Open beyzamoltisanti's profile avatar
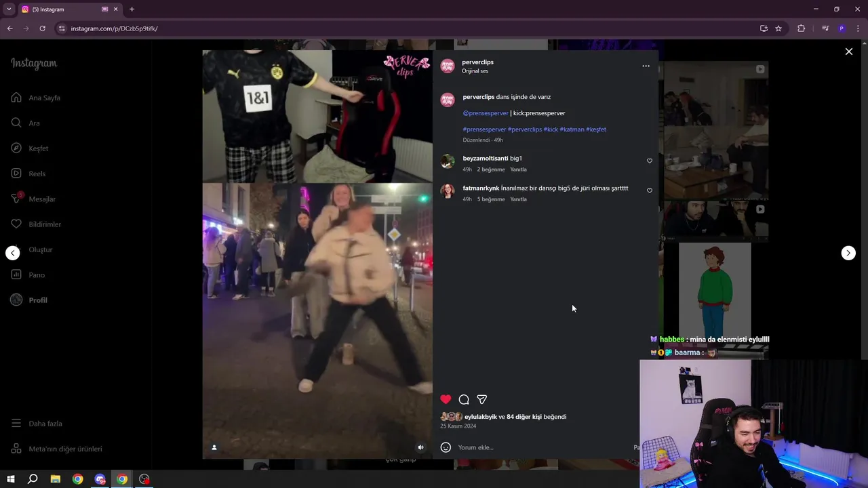Image resolution: width=868 pixels, height=488 pixels. tap(448, 161)
